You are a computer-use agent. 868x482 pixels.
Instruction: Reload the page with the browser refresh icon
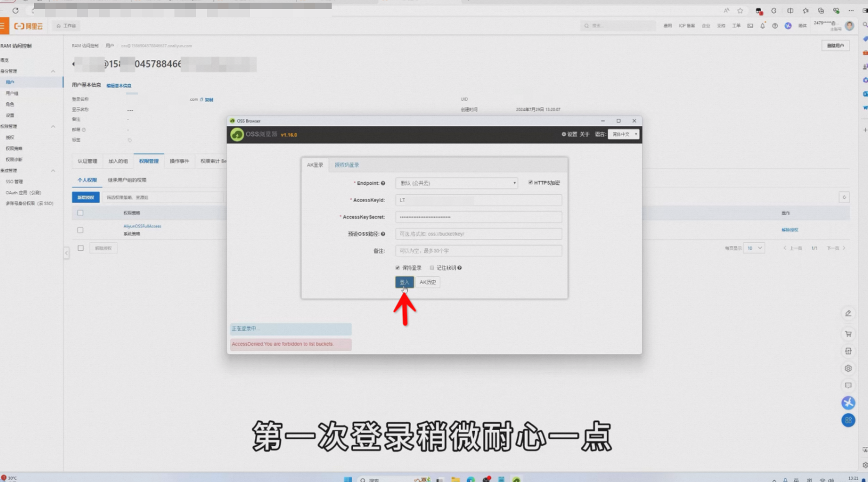click(x=15, y=10)
